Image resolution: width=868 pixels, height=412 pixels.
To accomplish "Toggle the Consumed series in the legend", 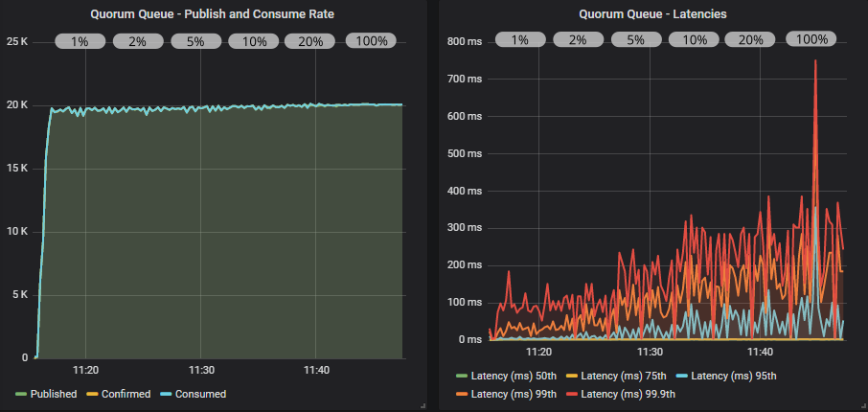I will click(200, 394).
